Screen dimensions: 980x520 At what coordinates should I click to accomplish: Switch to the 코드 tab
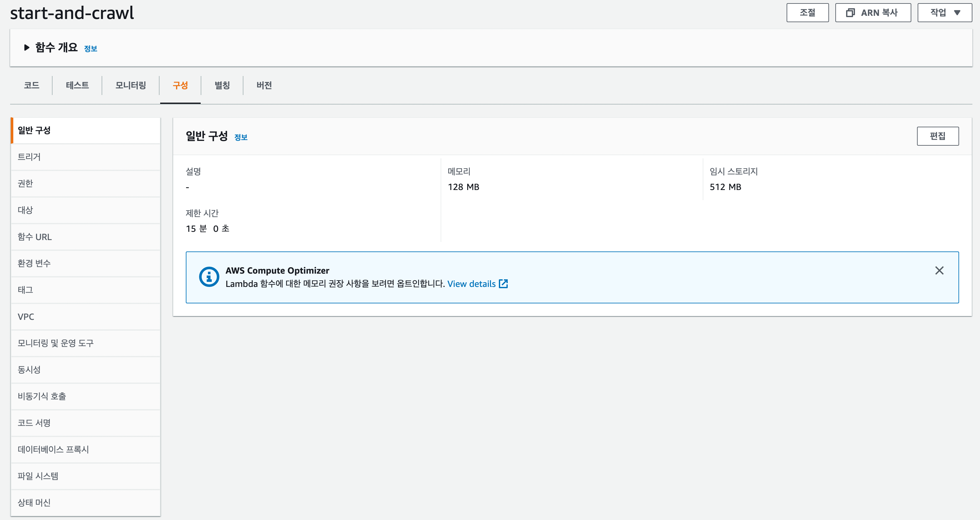click(32, 85)
